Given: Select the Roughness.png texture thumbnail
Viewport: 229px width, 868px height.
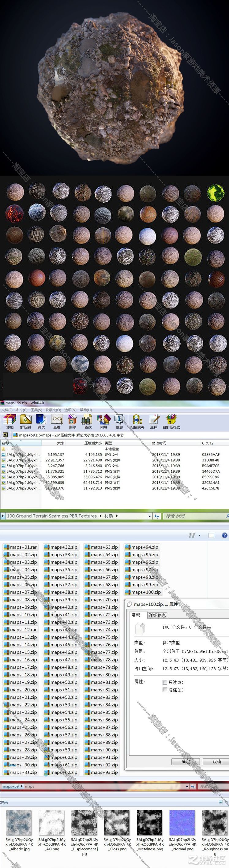Looking at the screenshot, I should (x=215, y=823).
